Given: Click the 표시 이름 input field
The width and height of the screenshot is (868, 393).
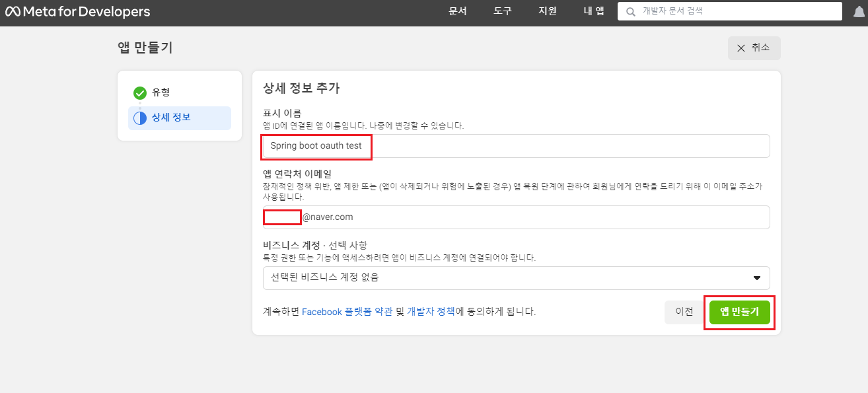Looking at the screenshot, I should click(517, 146).
